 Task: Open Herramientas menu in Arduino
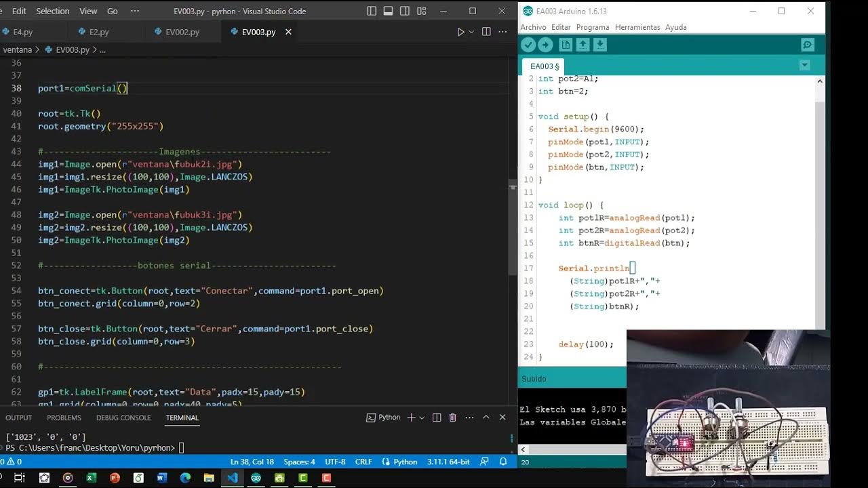[637, 27]
